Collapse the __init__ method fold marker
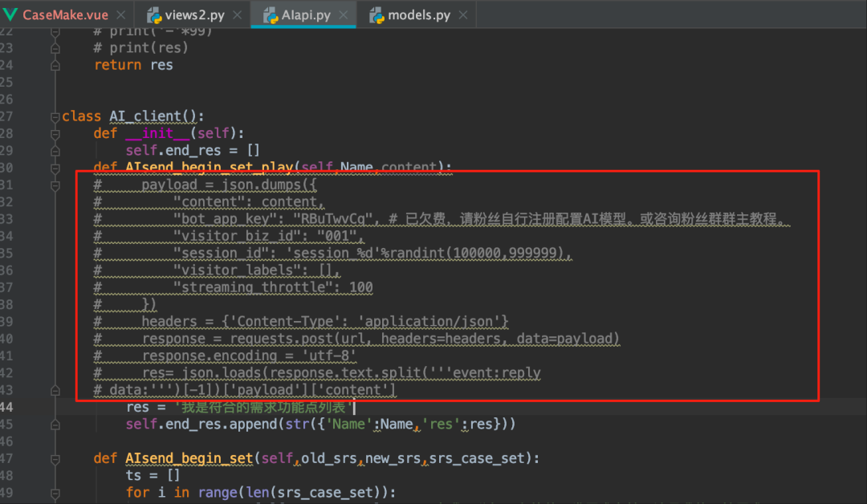 [55, 134]
